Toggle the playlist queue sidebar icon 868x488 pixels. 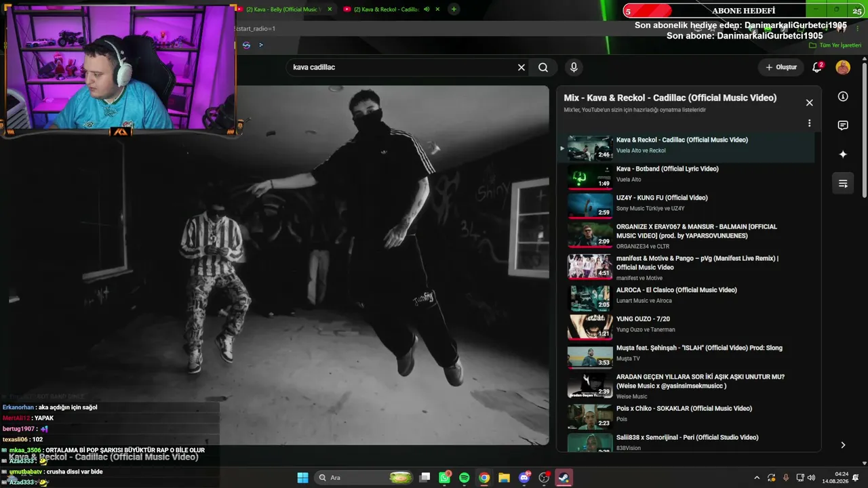pyautogui.click(x=843, y=183)
